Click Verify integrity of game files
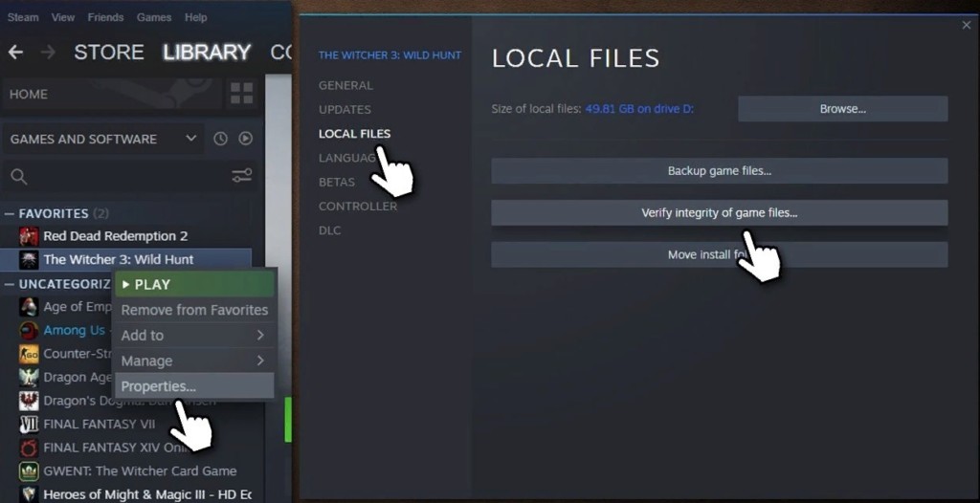980x503 pixels. point(720,213)
